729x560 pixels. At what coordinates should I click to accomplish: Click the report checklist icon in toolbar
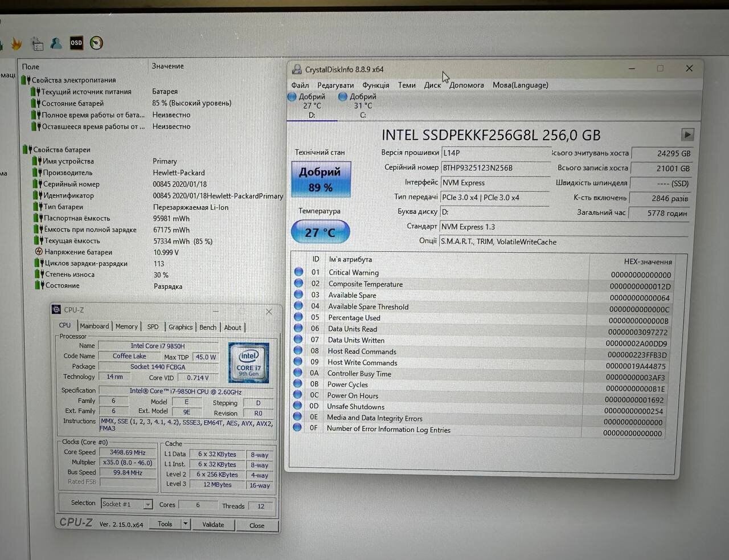38,43
